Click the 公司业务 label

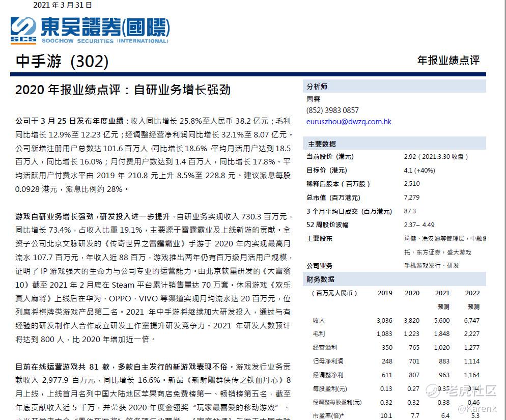319,266
